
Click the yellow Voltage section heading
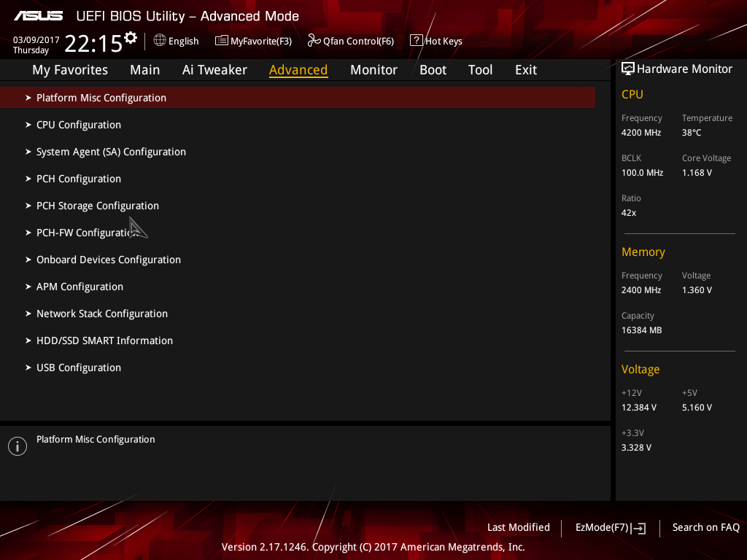pyautogui.click(x=640, y=370)
